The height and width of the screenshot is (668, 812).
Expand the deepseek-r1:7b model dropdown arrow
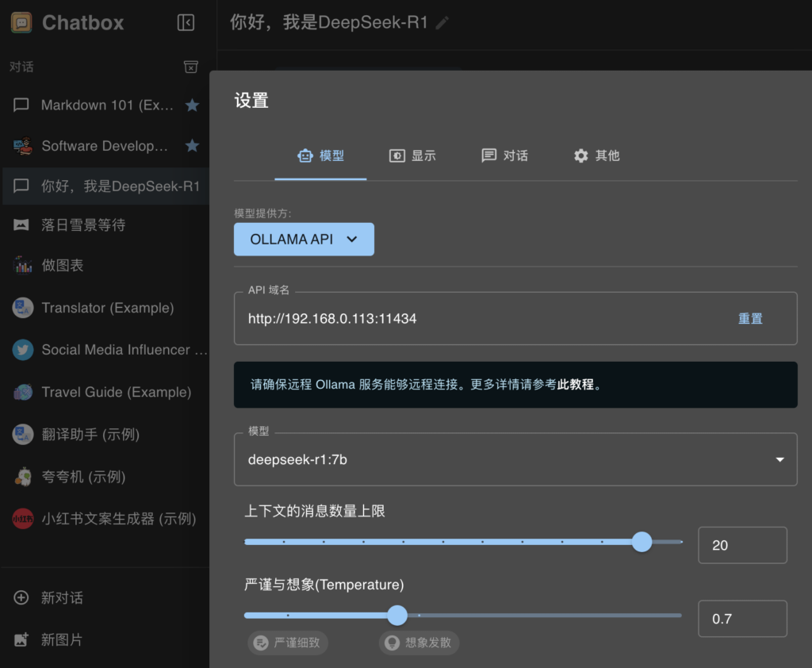[780, 459]
